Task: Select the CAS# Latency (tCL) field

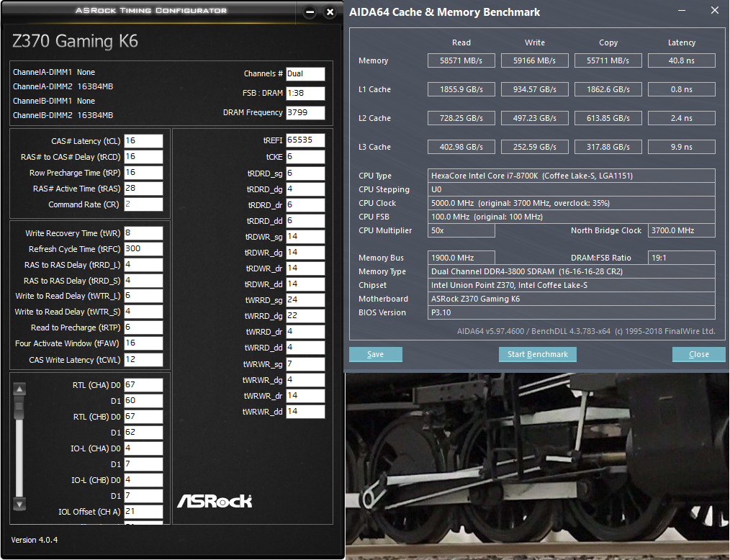Action: tap(143, 141)
